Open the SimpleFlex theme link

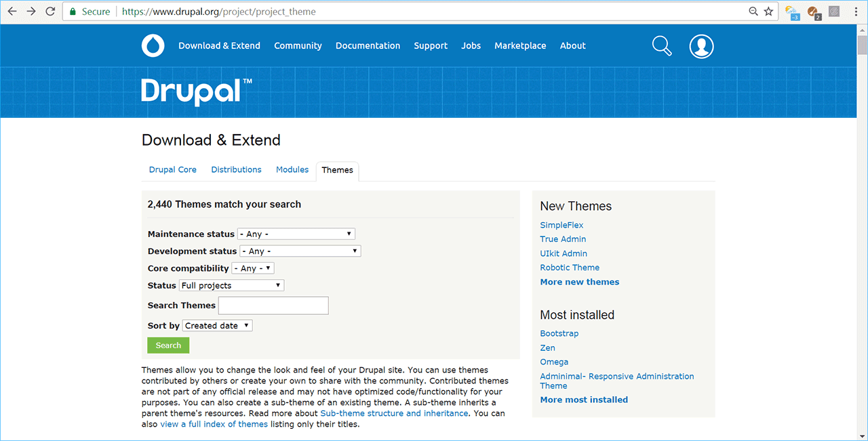coord(561,225)
